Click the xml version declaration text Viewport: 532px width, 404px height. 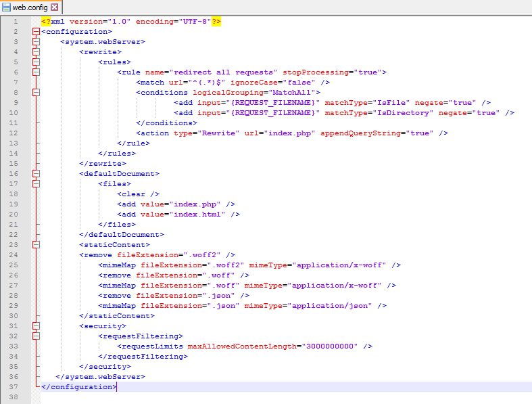pos(131,22)
